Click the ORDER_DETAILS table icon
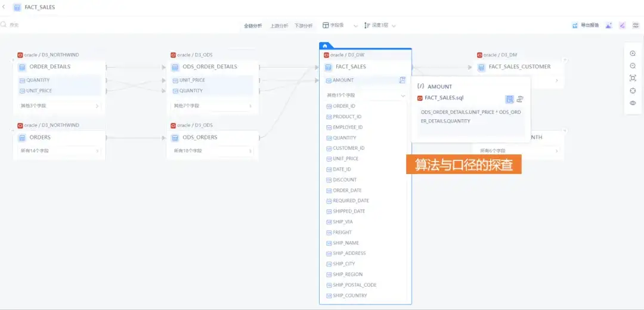The height and width of the screenshot is (310, 644). [22, 67]
